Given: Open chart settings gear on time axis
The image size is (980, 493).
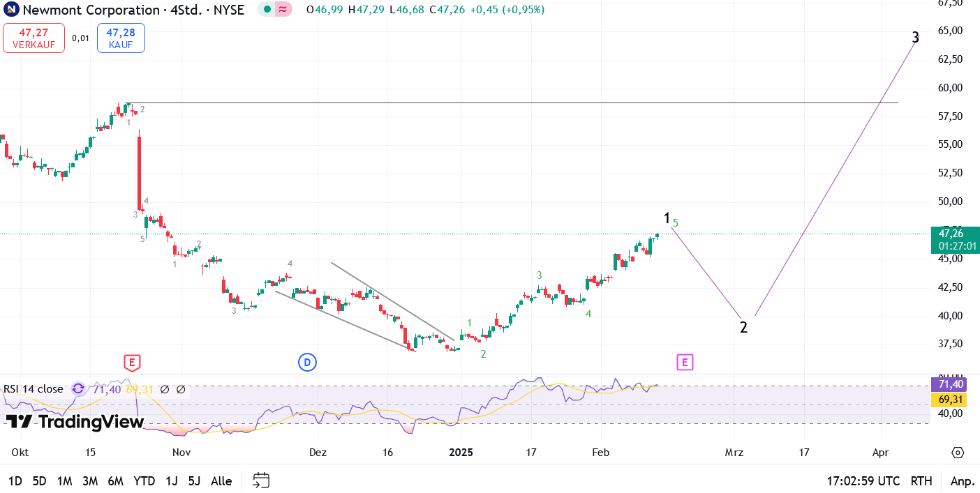Looking at the screenshot, I should coord(958,453).
